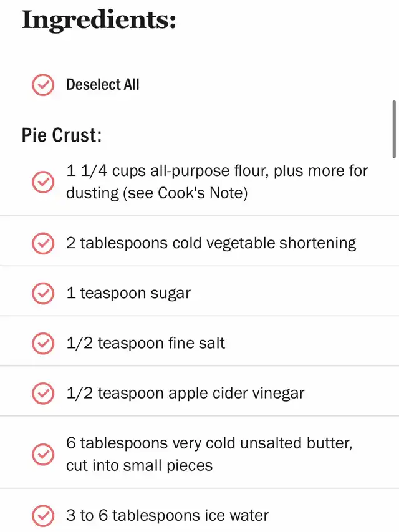Uncheck the all-purpose flour ingredient checkbox
399x532 pixels.
click(x=43, y=182)
